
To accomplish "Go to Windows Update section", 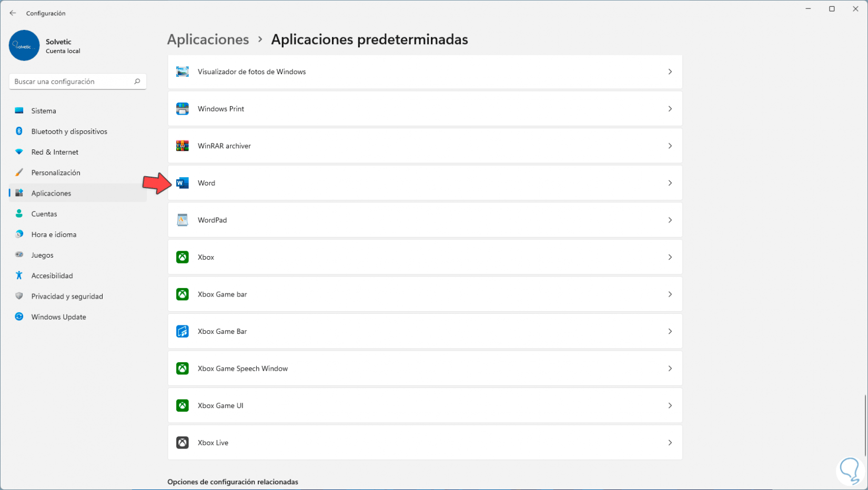I will 58,317.
